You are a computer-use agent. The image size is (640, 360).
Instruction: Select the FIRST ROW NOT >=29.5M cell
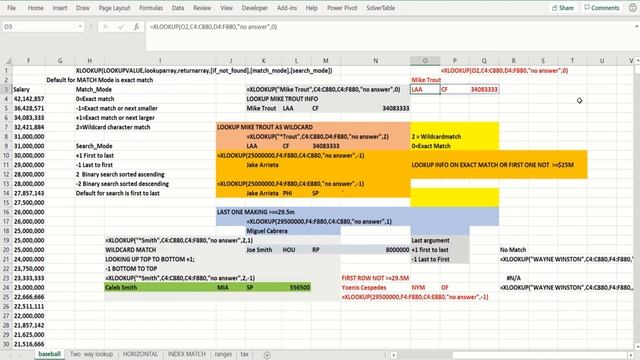coord(375,278)
